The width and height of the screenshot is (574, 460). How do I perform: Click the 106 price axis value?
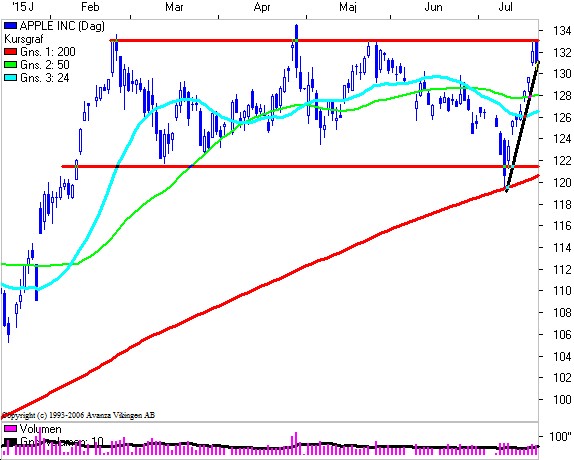(562, 334)
